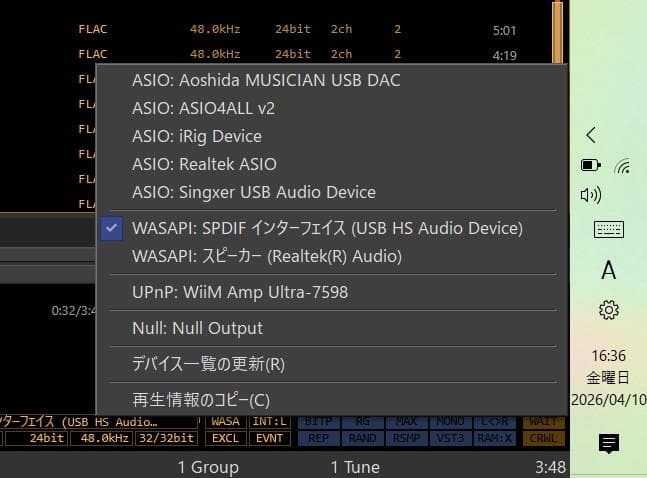Click the INT:L status box

click(x=269, y=421)
